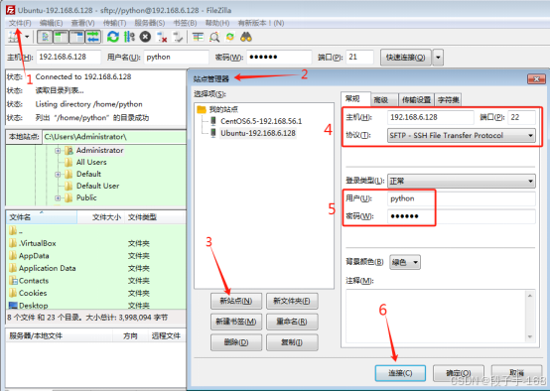
Task: Toggle synchronized browsing icon
Action: point(230,37)
